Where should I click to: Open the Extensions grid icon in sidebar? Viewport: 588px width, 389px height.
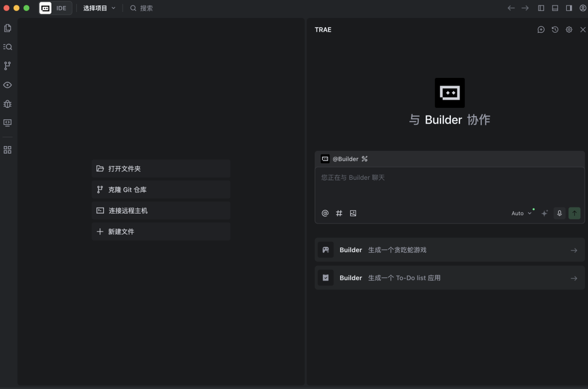8,150
